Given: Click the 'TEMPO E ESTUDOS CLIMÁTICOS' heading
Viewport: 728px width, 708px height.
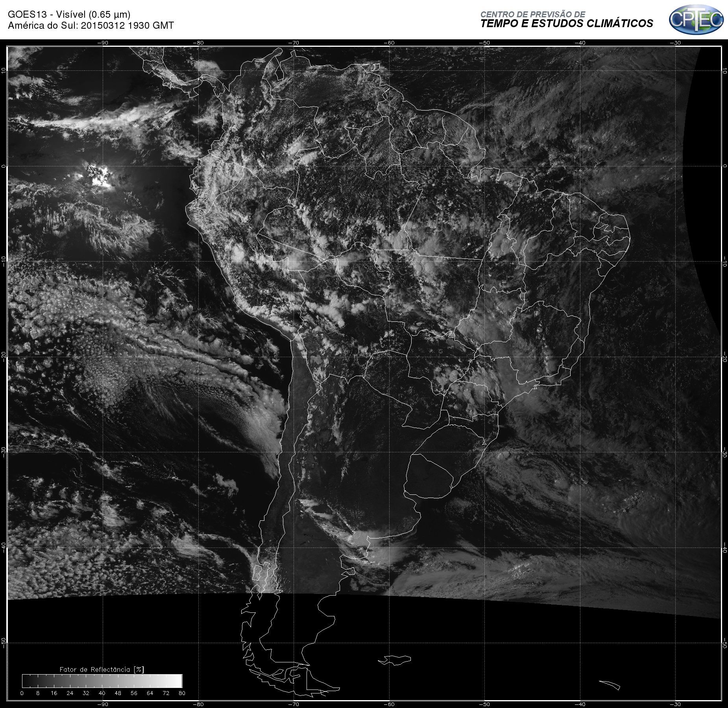Looking at the screenshot, I should click(x=567, y=24).
